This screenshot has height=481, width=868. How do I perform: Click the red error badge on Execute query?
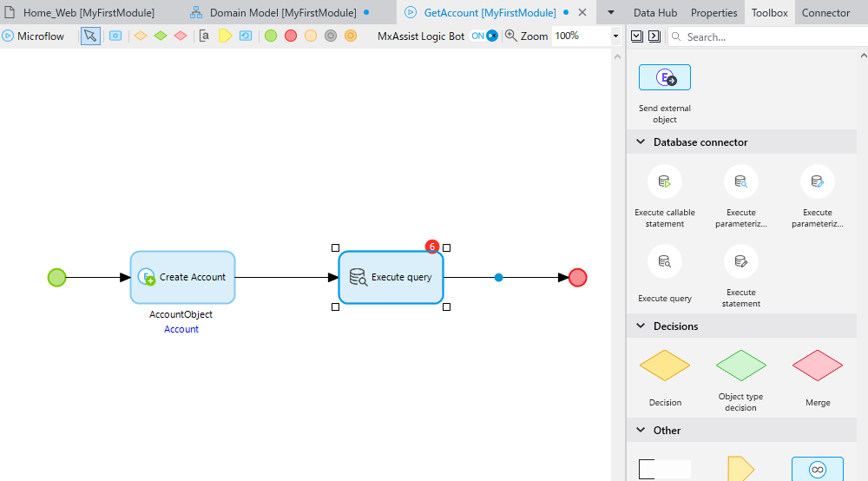[x=432, y=247]
